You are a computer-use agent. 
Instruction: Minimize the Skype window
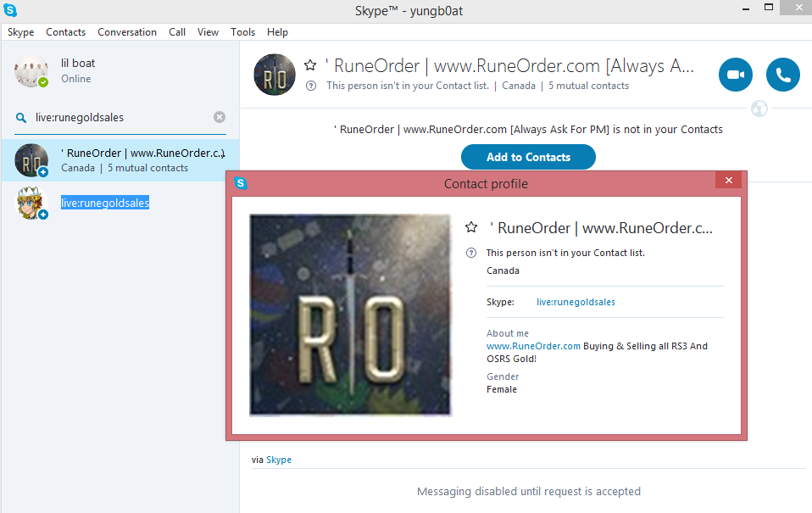[x=746, y=8]
